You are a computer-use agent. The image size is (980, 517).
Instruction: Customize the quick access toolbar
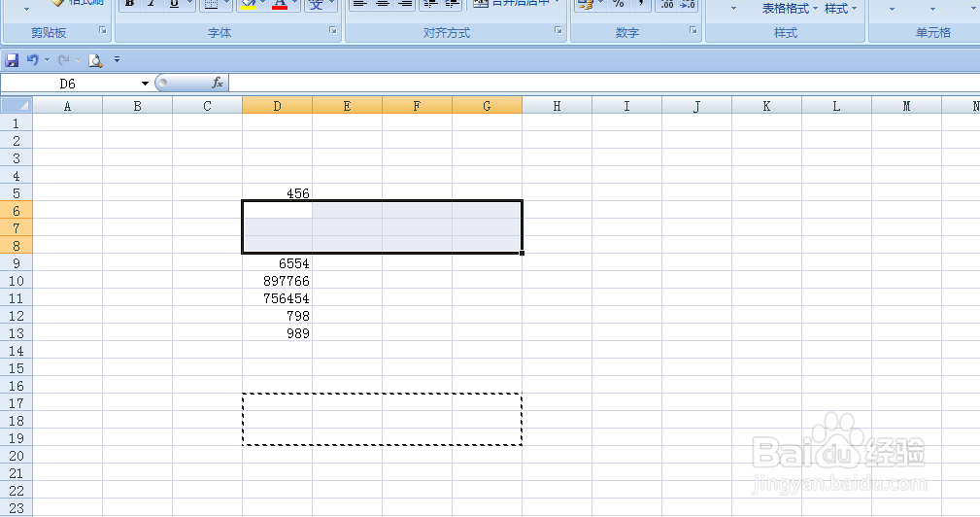point(117,60)
